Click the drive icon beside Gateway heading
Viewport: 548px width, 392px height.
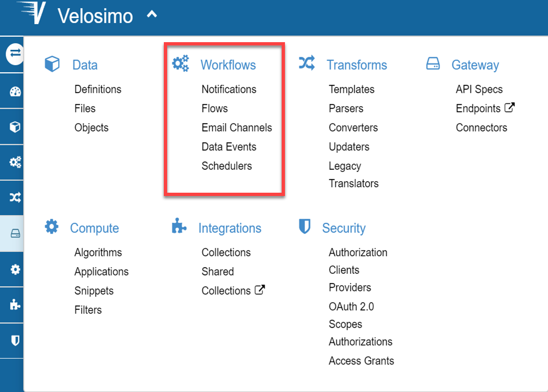(433, 64)
